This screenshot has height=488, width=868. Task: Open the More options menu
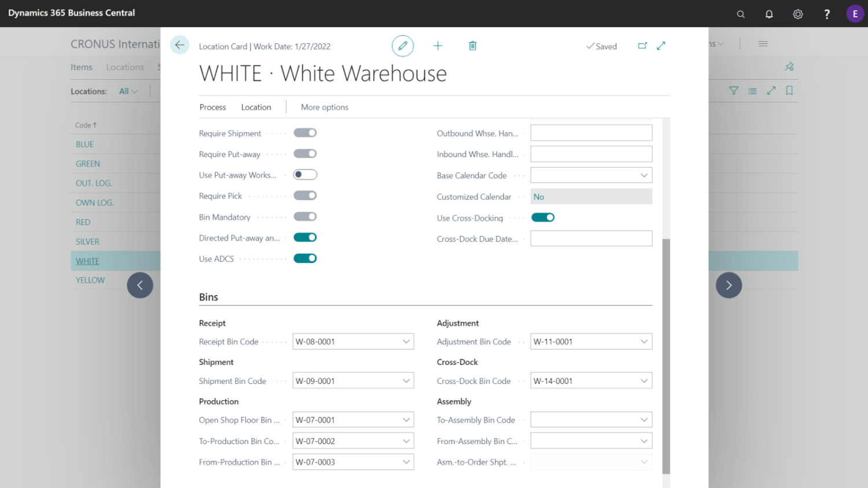click(325, 107)
